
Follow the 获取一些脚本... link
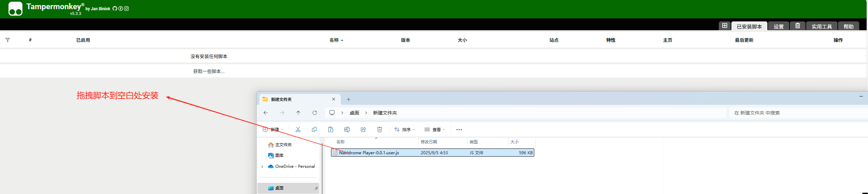209,71
